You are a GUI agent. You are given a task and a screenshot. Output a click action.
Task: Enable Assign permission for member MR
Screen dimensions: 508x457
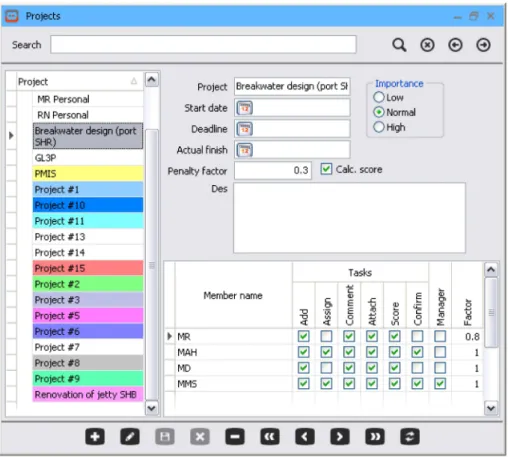[326, 336]
